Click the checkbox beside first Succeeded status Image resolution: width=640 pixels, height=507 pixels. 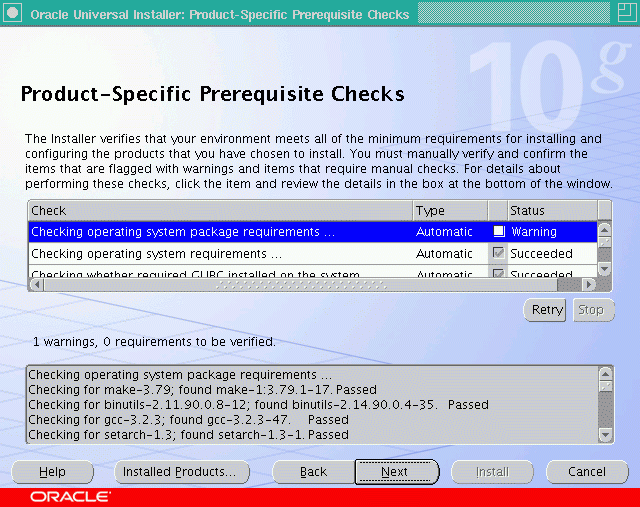[498, 253]
